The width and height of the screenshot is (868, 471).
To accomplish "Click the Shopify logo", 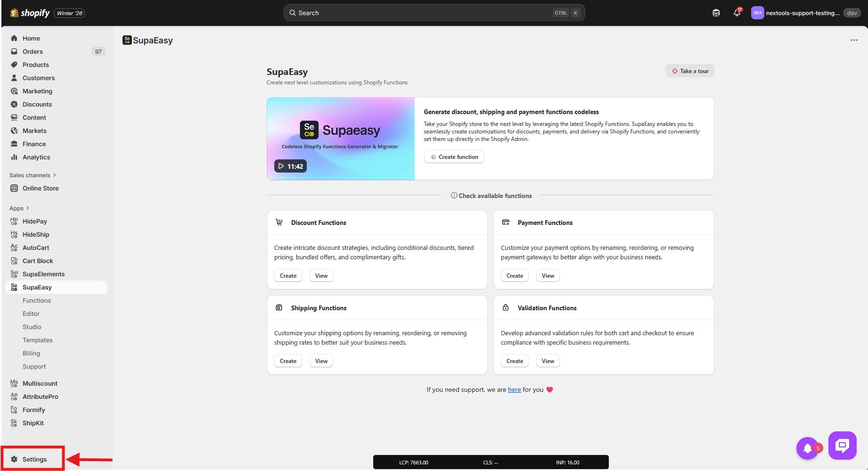I will pyautogui.click(x=30, y=13).
